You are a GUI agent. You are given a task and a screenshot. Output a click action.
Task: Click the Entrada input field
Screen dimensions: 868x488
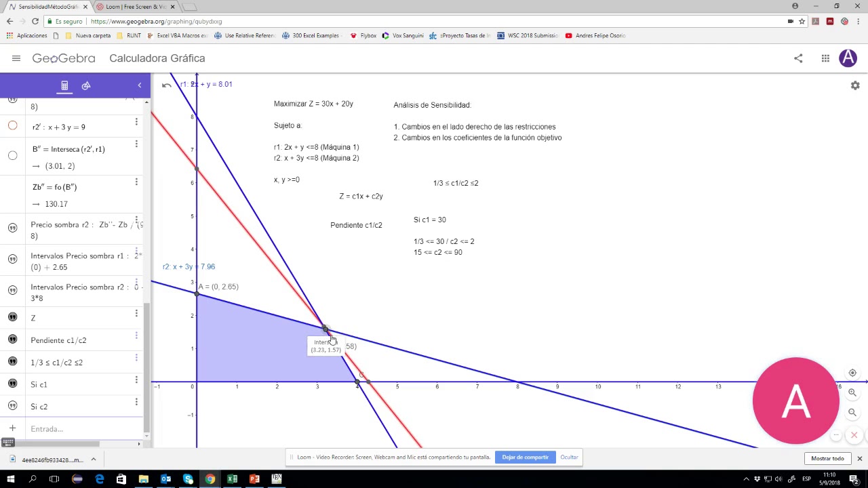(85, 429)
